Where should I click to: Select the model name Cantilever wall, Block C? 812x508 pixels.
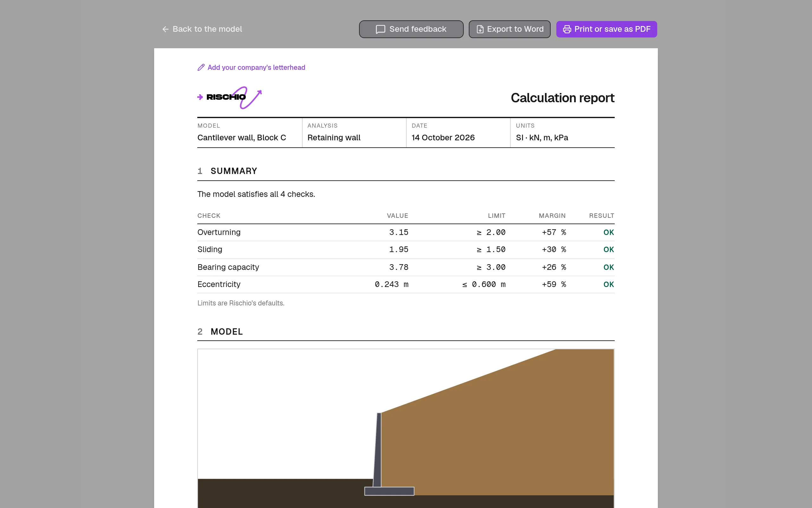click(242, 138)
